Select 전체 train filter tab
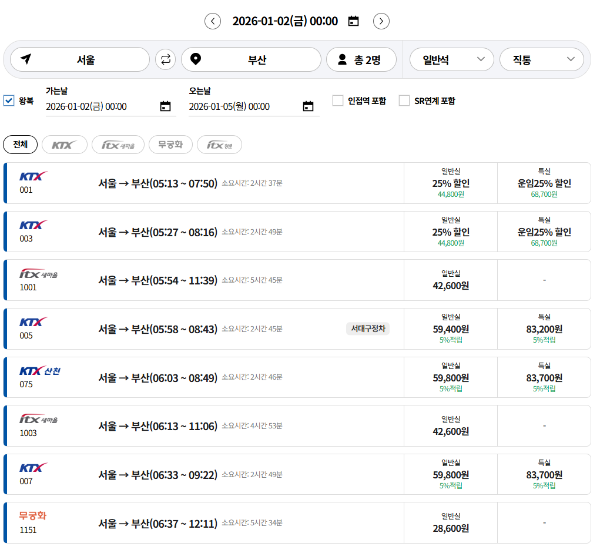 pyautogui.click(x=20, y=145)
